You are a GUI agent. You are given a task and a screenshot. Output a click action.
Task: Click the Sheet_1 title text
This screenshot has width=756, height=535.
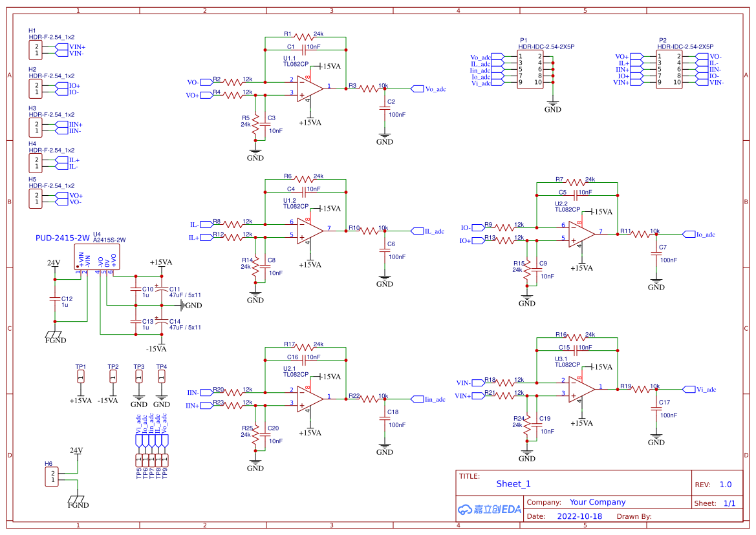coord(512,483)
